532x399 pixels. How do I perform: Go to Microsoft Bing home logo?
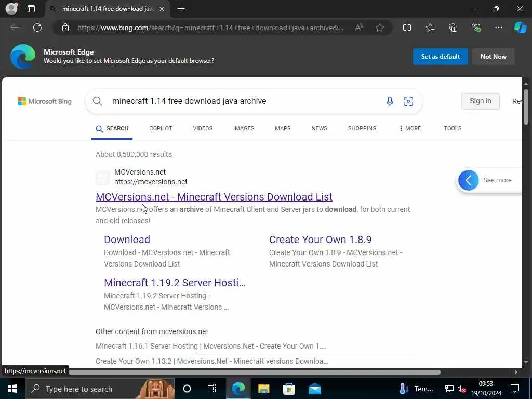45,101
